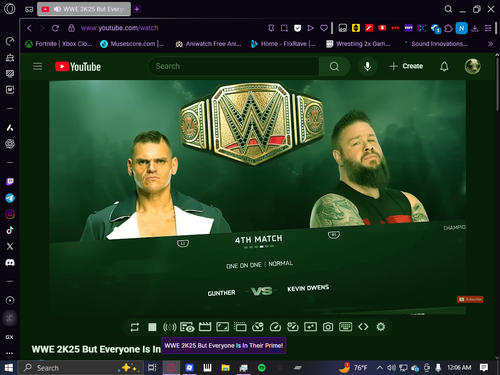Image resolution: width=500 pixels, height=375 pixels.
Task: Open keyboard shortcuts icon in player toolbar
Action: pyautogui.click(x=345, y=327)
